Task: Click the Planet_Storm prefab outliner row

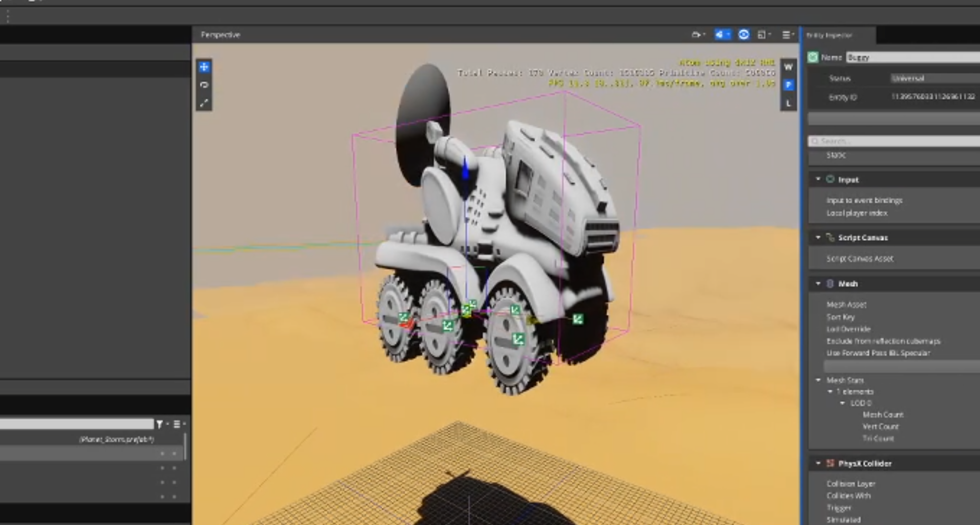Action: (92, 439)
